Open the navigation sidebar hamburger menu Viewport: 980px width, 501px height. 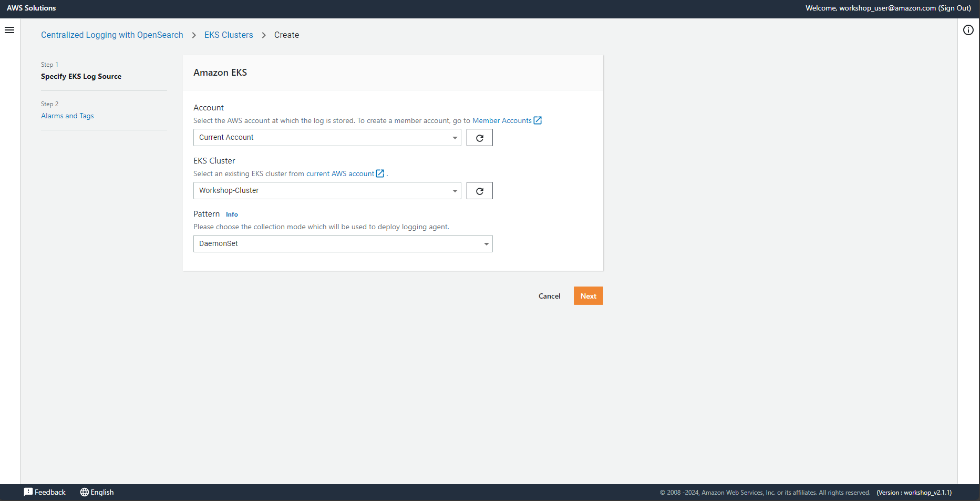9,30
